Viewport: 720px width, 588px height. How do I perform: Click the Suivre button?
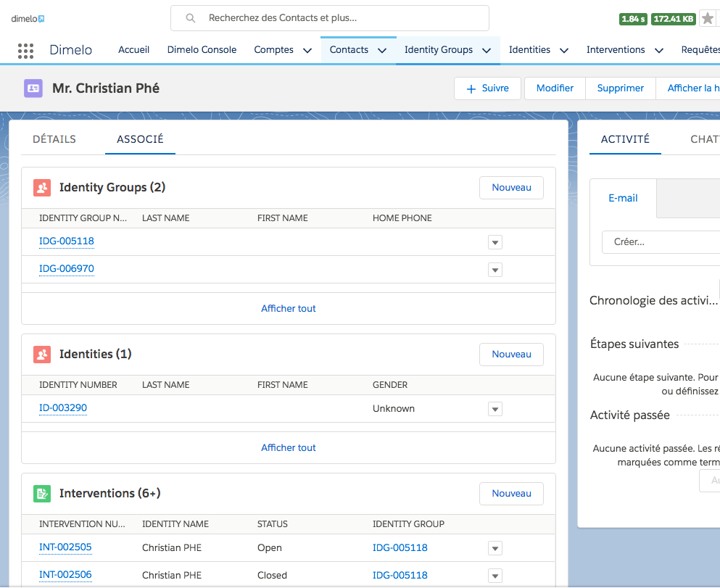(487, 88)
